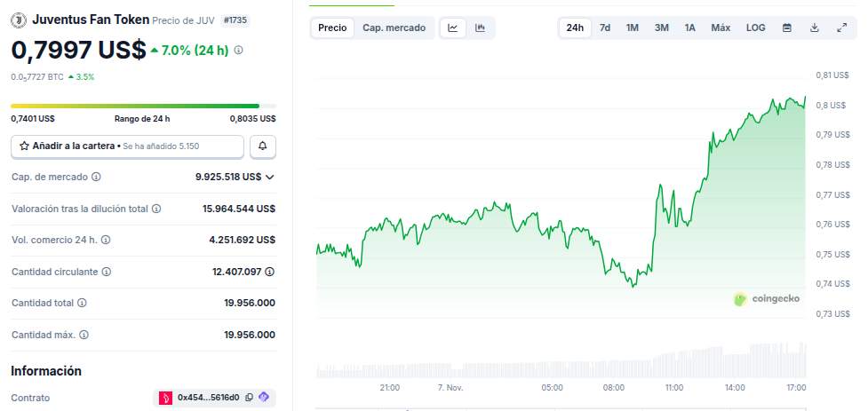Expand chart to fullscreen
The image size is (868, 411).
[x=841, y=28]
